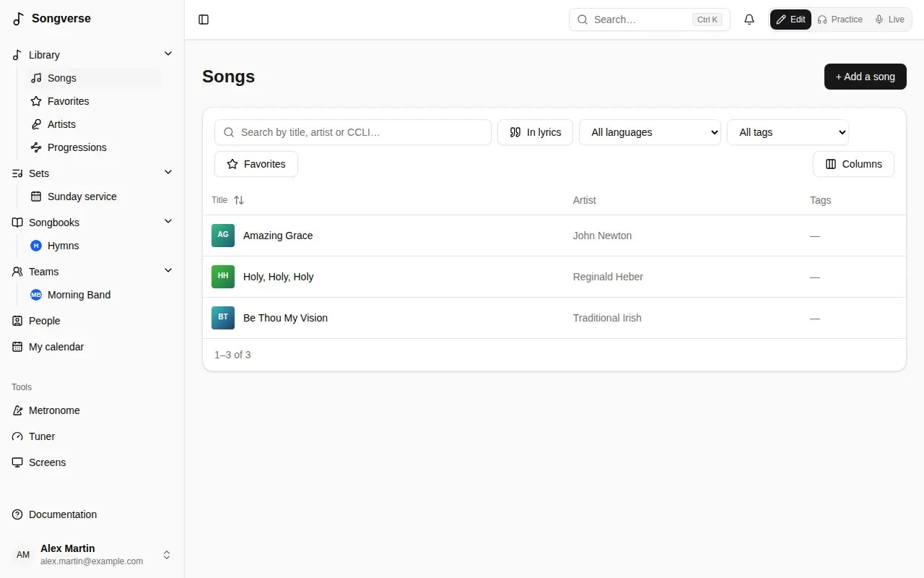Open notifications bell
This screenshot has width=924, height=578.
pyautogui.click(x=749, y=20)
